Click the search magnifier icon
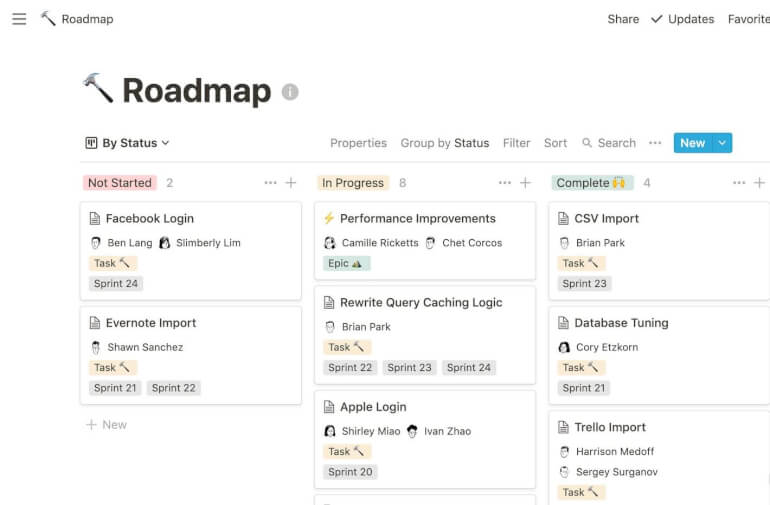 pos(588,143)
